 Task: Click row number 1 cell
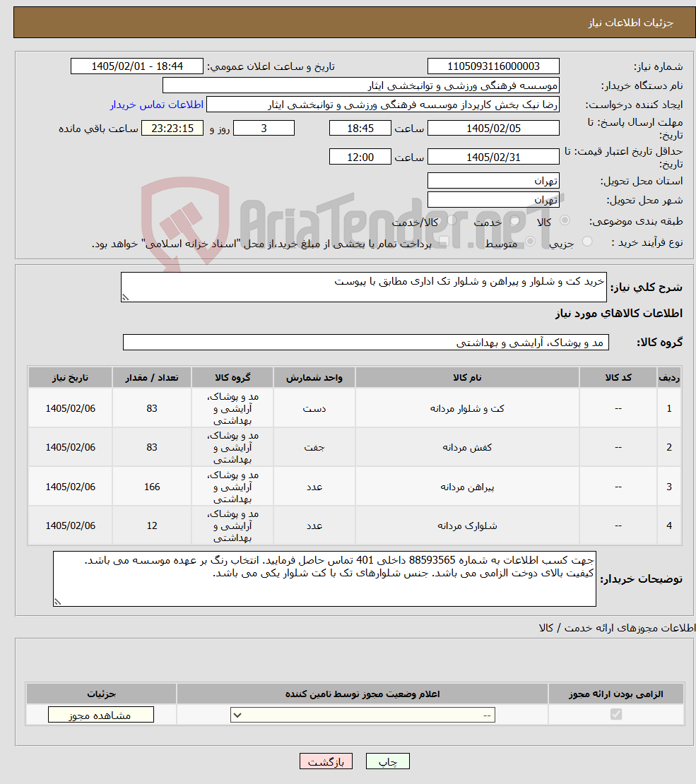click(669, 408)
